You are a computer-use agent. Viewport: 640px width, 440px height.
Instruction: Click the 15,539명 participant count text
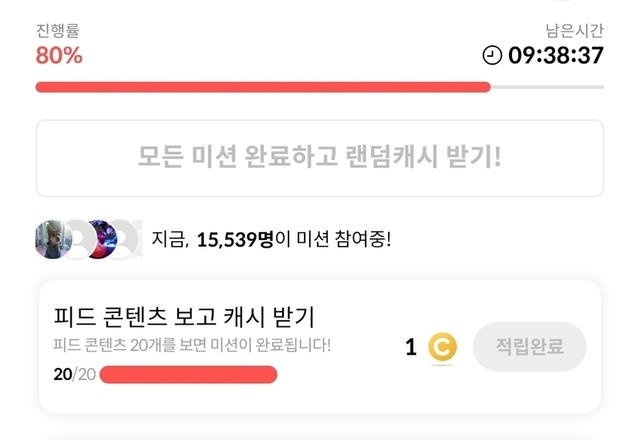[x=235, y=239]
